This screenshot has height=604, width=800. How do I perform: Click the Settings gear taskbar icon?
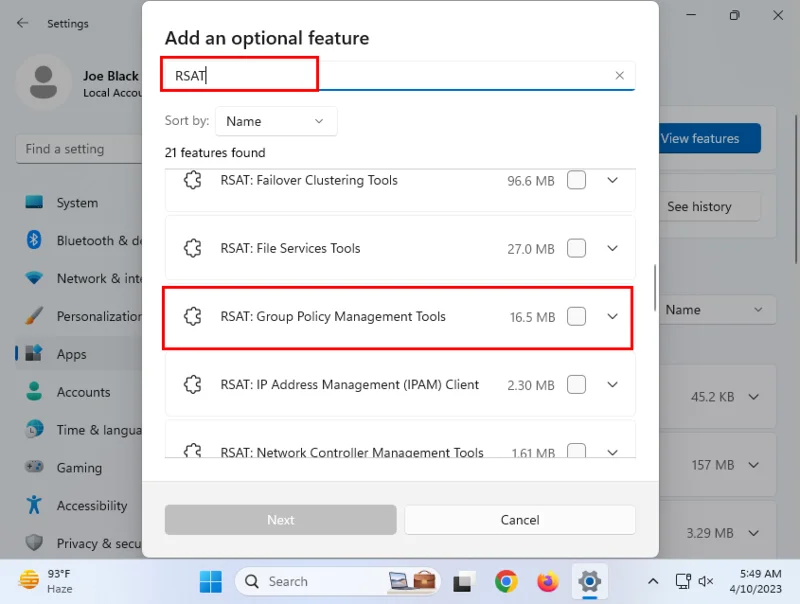589,582
